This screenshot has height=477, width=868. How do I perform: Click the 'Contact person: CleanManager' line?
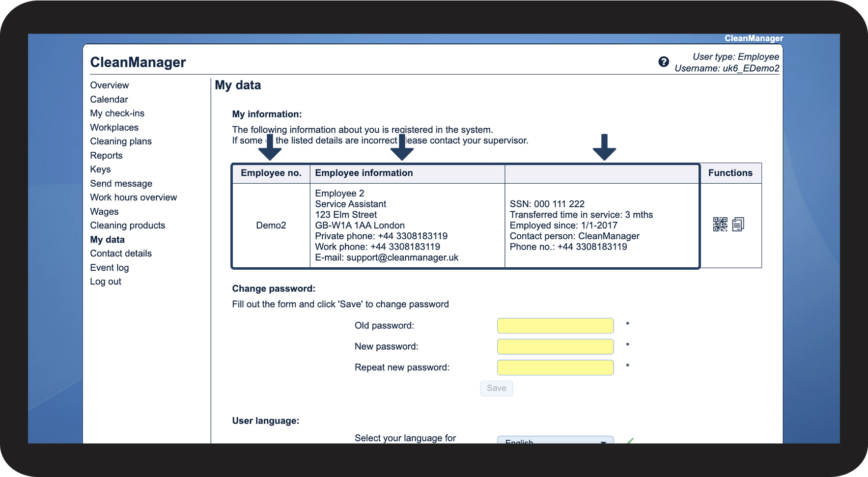point(575,236)
